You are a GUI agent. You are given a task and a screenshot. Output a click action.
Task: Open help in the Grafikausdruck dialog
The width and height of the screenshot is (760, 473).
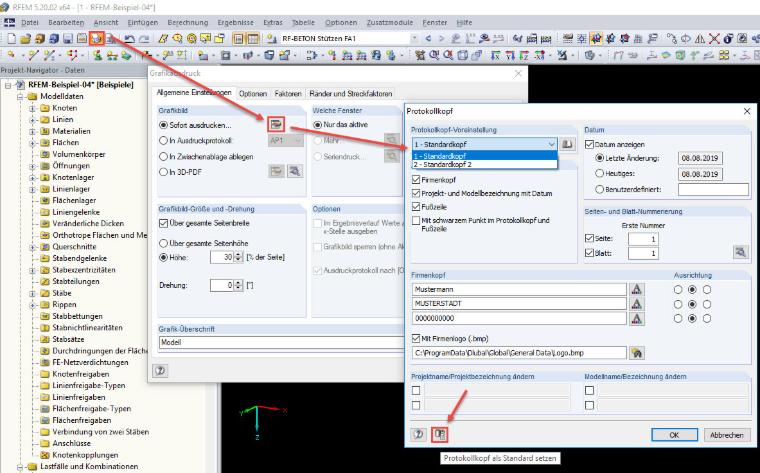[x=160, y=371]
